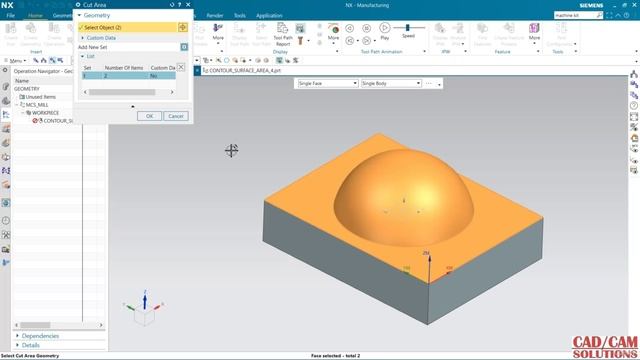Click the command finder search magnifier
640x360 pixels.
[x=599, y=15]
